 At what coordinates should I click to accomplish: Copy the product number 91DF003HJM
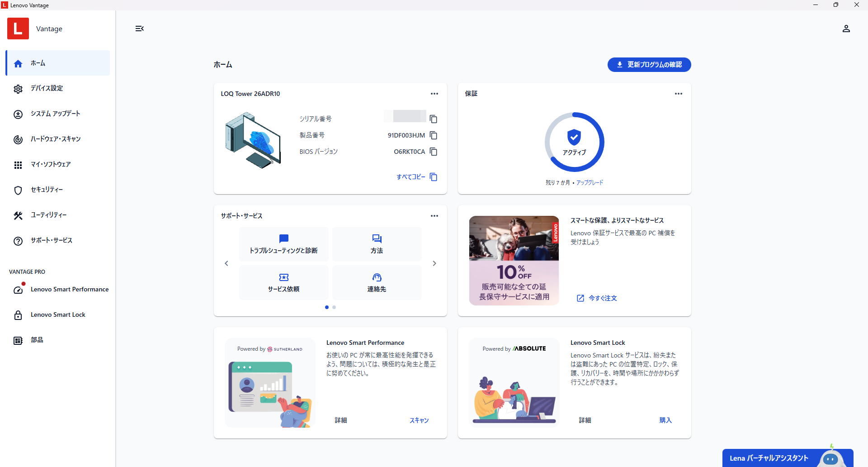[433, 135]
